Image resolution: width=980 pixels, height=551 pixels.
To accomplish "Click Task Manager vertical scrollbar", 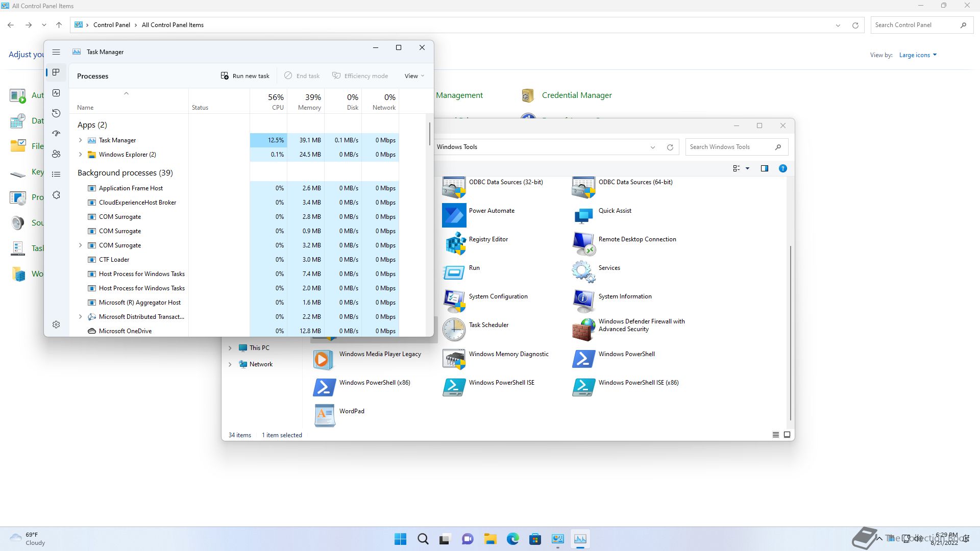I will (x=430, y=134).
